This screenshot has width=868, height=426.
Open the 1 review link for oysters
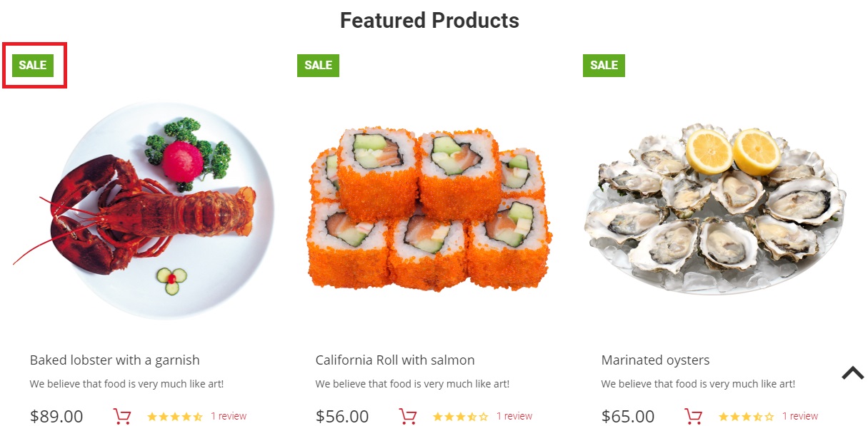[800, 416]
